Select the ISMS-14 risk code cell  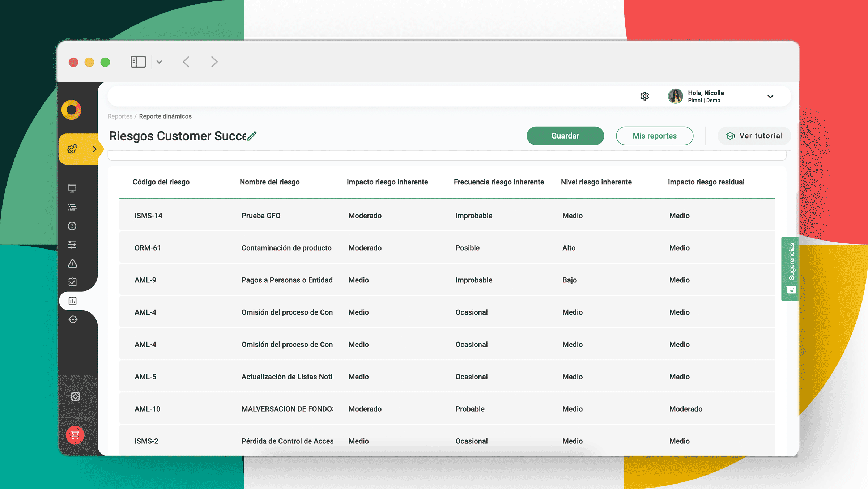[x=148, y=216]
